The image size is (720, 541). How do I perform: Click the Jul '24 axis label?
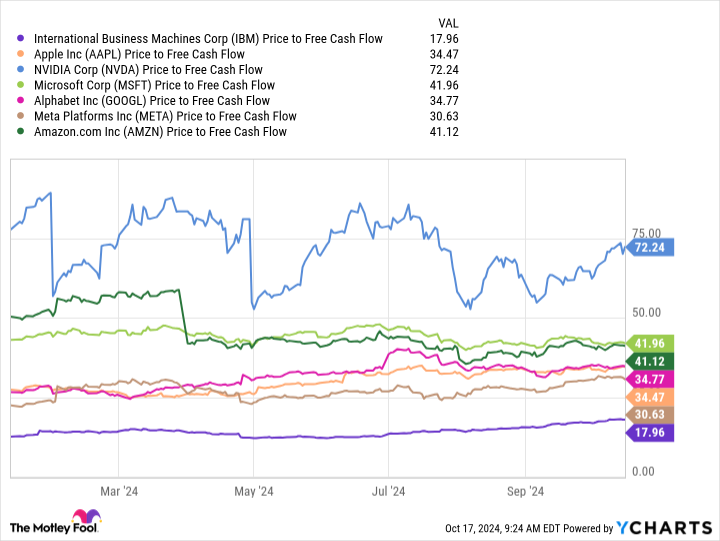pos(389,491)
